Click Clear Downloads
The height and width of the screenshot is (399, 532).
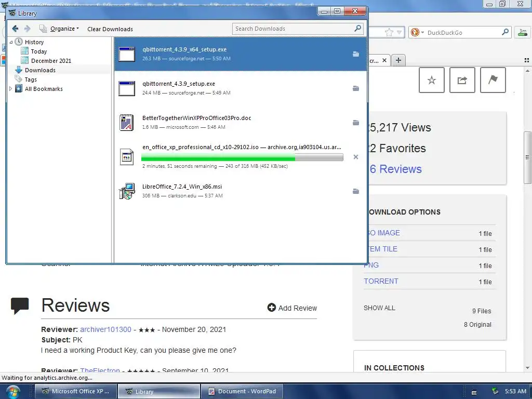(110, 29)
